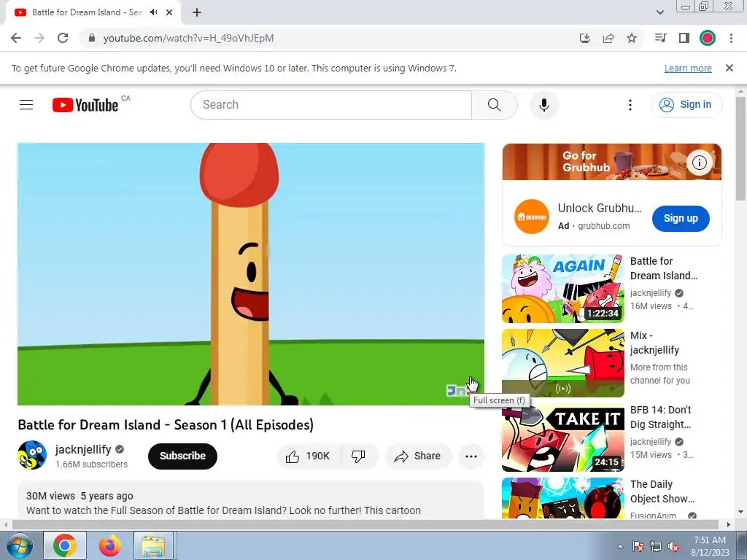Open YouTube settings three-dot menu
This screenshot has width=747, height=560.
tap(630, 105)
